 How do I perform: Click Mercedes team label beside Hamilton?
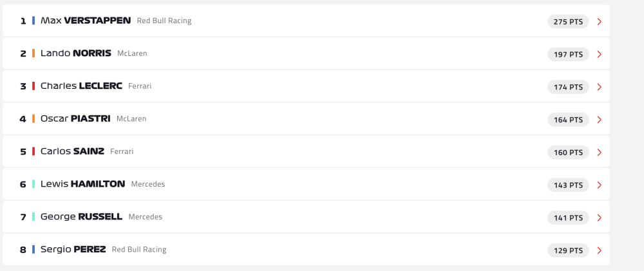148,184
